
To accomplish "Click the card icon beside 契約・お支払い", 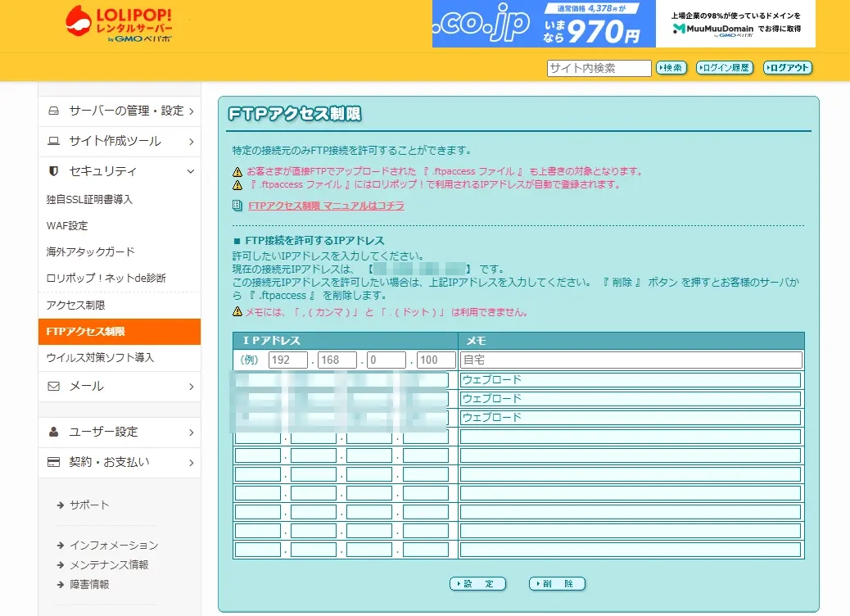I will [54, 462].
